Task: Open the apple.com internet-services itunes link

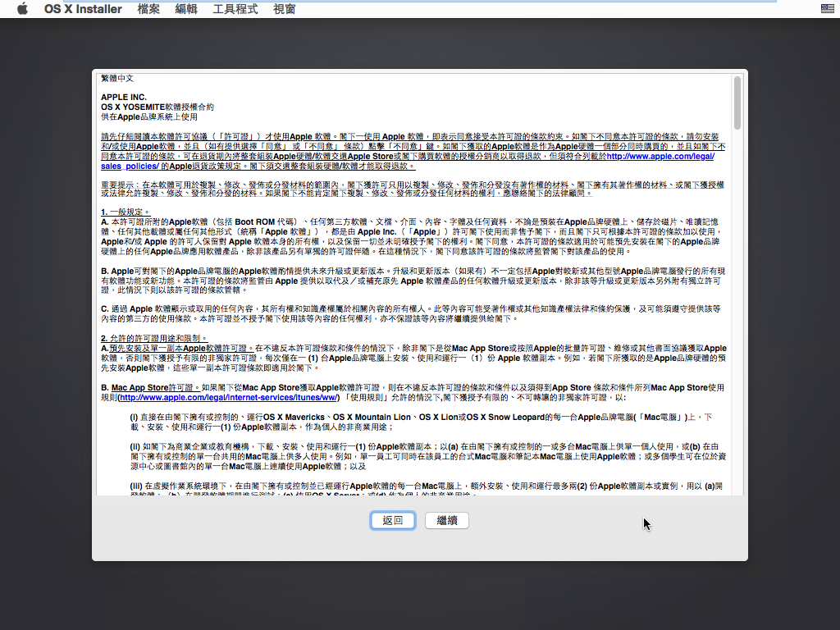Action: [229, 398]
